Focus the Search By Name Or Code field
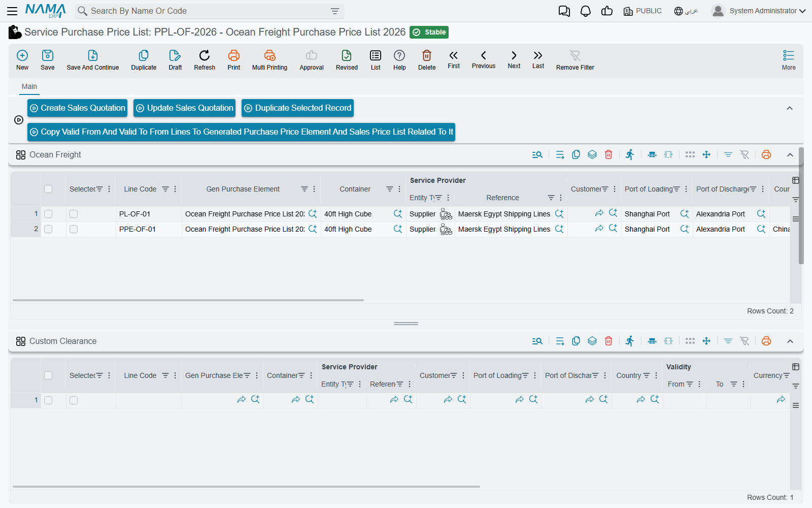 208,11
